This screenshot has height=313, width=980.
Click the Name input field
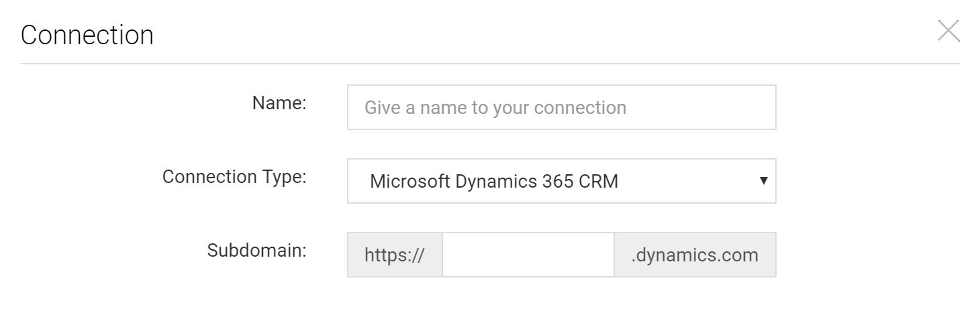(561, 107)
